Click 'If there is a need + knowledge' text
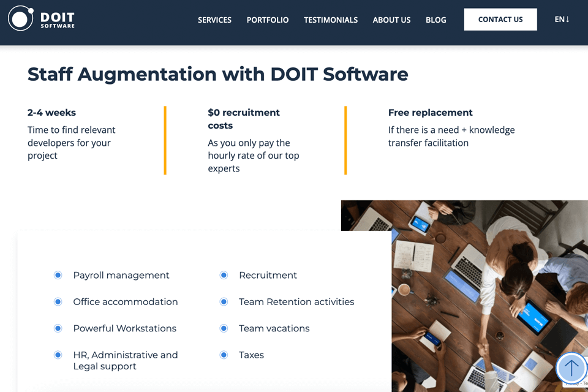Screen dimensions: 588x392 [451, 137]
